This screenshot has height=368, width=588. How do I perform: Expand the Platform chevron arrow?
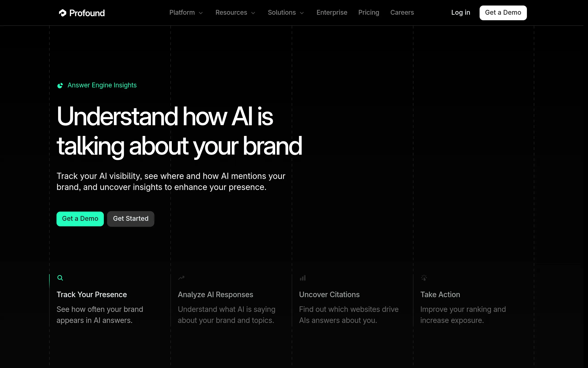(201, 13)
